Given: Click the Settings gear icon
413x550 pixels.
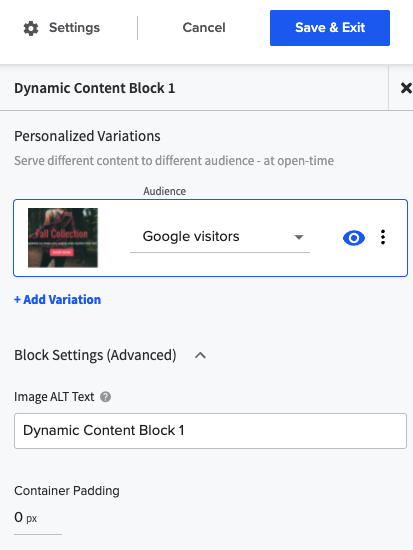Looking at the screenshot, I should [x=31, y=28].
